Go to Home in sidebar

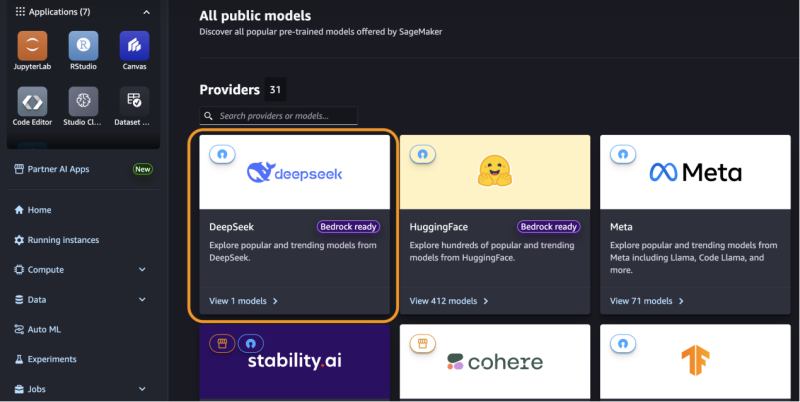39,210
